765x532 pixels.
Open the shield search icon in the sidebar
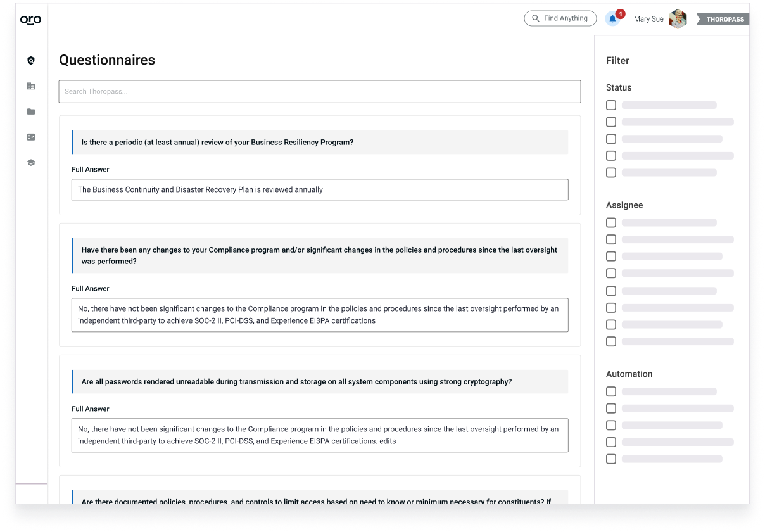coord(31,61)
